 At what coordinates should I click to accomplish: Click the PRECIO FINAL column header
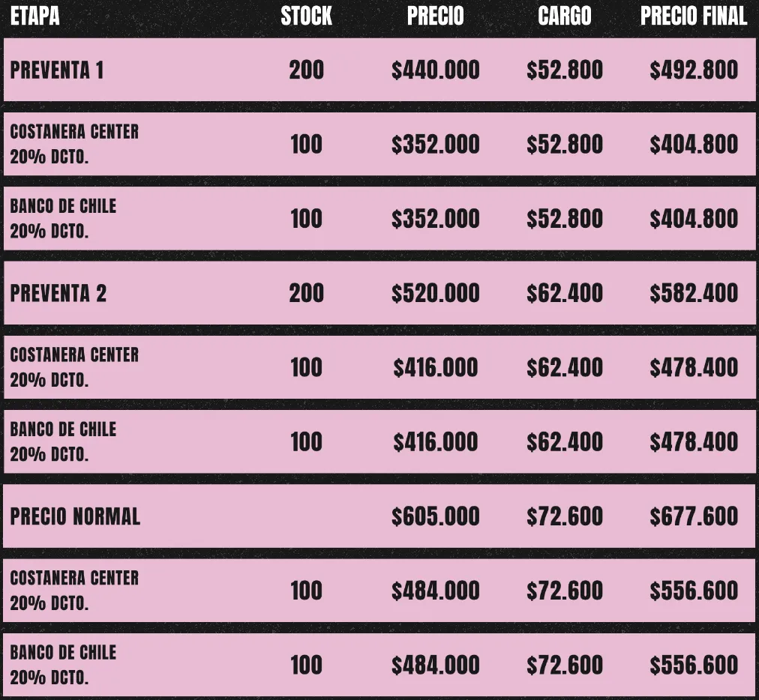point(694,16)
